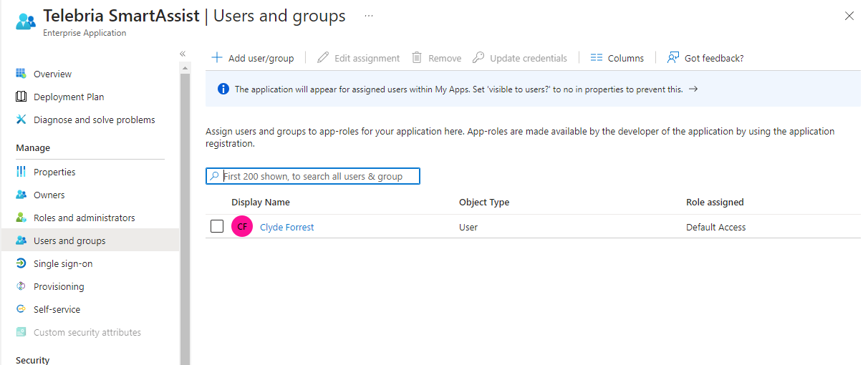Click the arrow at end of info banner
Viewport: 868px width, 365px height.
[693, 89]
